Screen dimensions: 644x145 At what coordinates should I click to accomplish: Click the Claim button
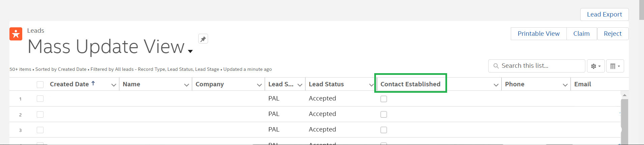pyautogui.click(x=581, y=34)
